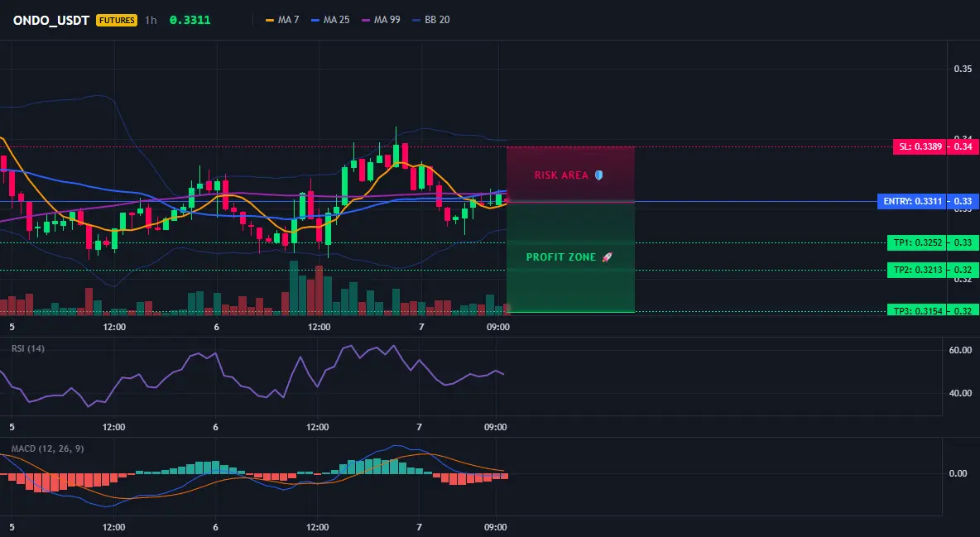This screenshot has width=980, height=537.
Task: Click the PROFIT ZONE text label
Action: coord(561,257)
